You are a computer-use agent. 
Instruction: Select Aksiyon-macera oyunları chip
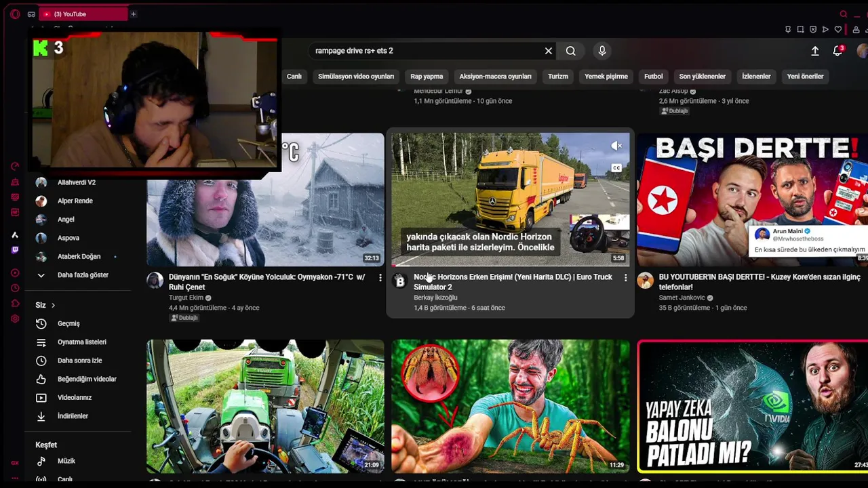tap(495, 77)
